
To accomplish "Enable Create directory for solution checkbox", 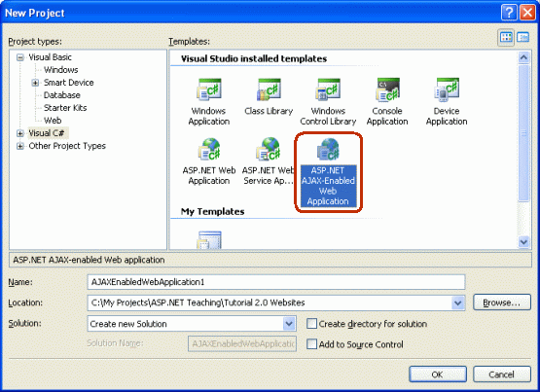I will [x=311, y=324].
